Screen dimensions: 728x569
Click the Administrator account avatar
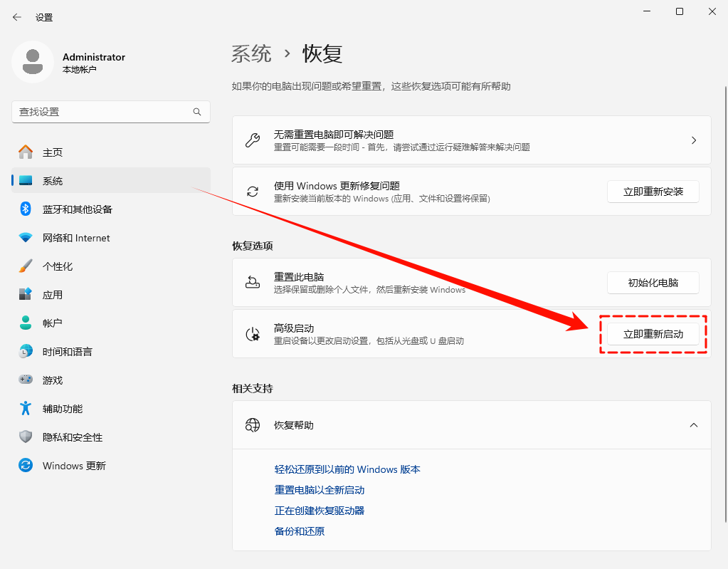click(x=33, y=62)
